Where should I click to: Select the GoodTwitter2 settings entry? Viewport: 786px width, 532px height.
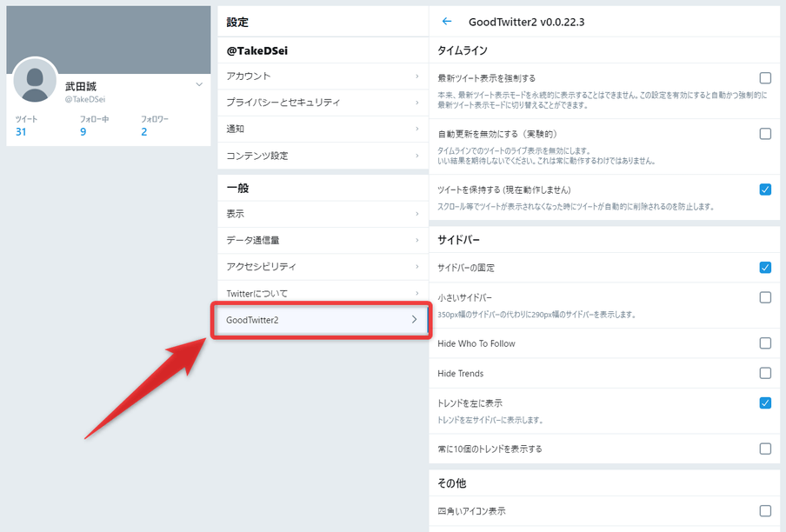pyautogui.click(x=322, y=320)
